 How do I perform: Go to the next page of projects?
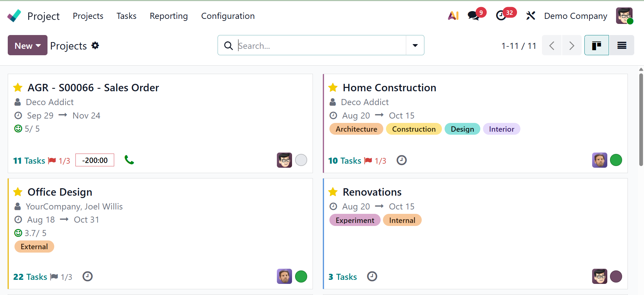[572, 45]
